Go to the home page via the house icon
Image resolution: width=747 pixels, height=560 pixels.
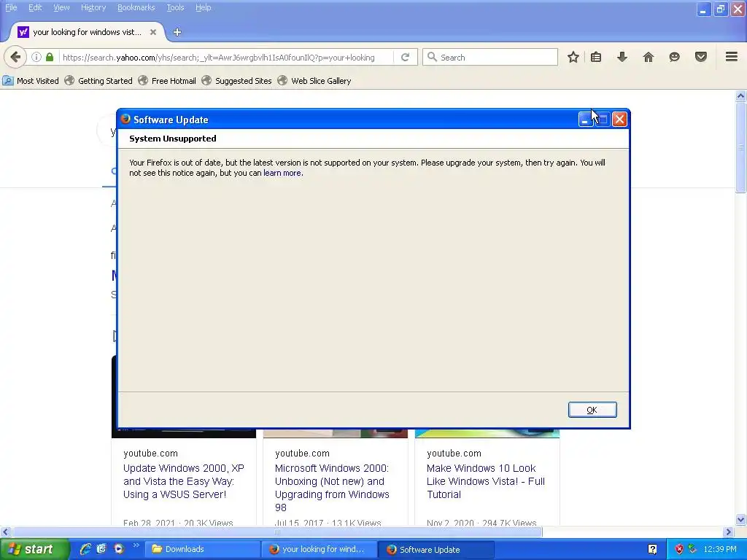pos(649,57)
